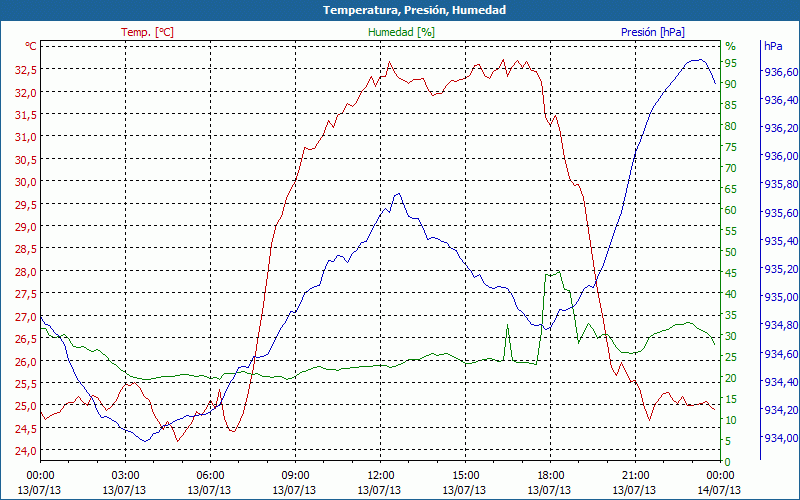The image size is (800, 500).
Task: Click the "24,5" temperature axis value
Action: pyautogui.click(x=26, y=429)
